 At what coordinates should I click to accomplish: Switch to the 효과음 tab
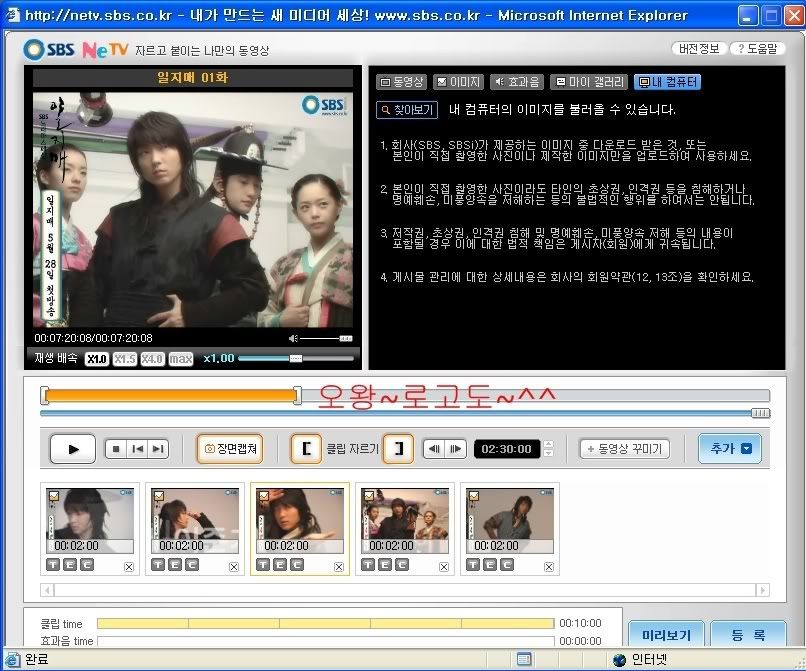click(517, 82)
